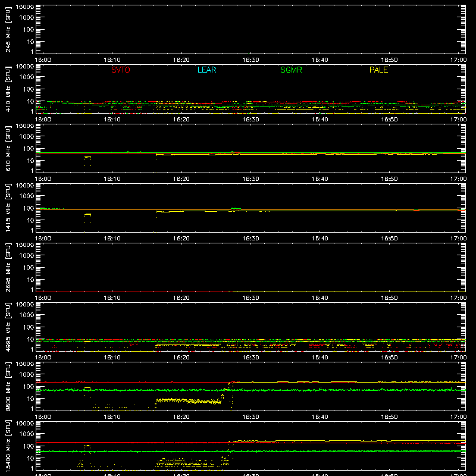476x476 pixels.
Task: Click the 16:40 tick under the 610 MHz plot
Action: click(320, 179)
